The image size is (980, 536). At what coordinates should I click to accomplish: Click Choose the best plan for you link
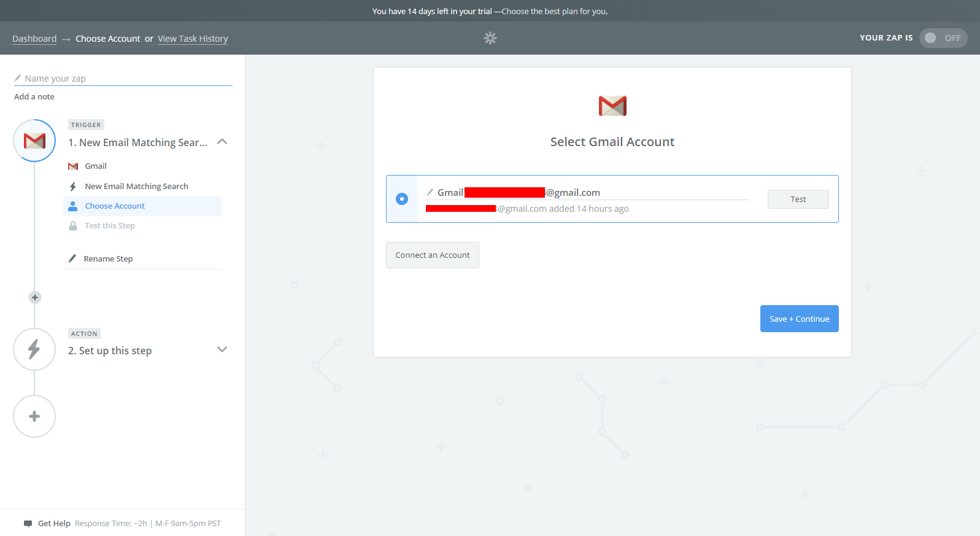click(555, 11)
